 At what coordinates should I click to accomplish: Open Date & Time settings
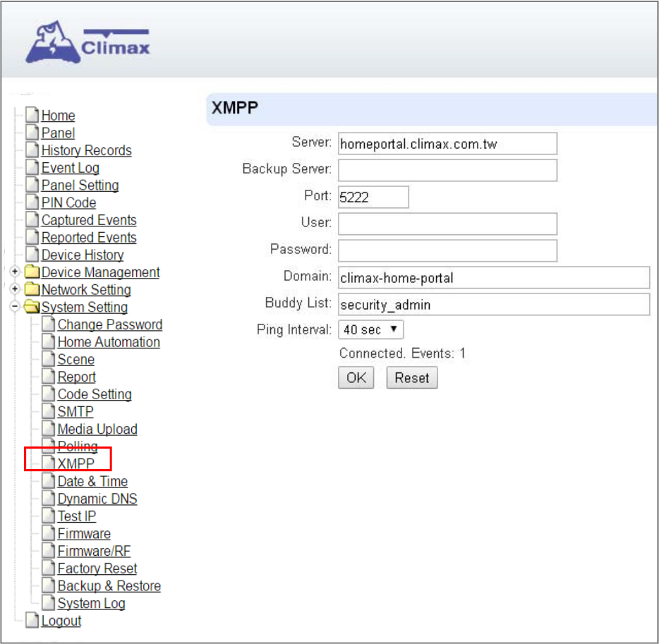tap(92, 482)
